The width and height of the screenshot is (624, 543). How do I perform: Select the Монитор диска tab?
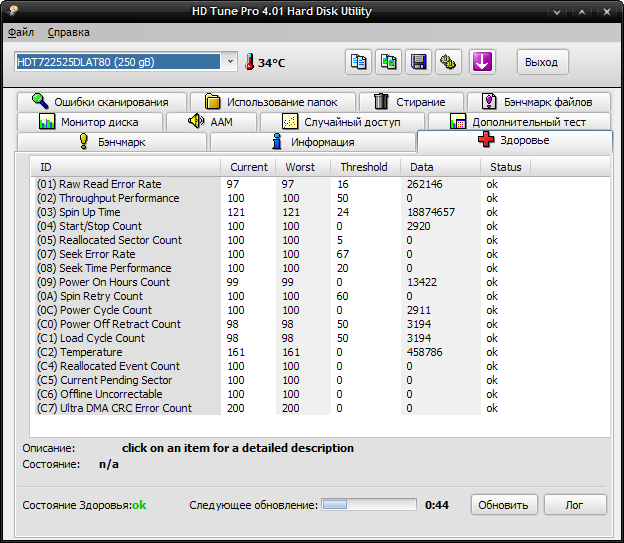click(90, 121)
